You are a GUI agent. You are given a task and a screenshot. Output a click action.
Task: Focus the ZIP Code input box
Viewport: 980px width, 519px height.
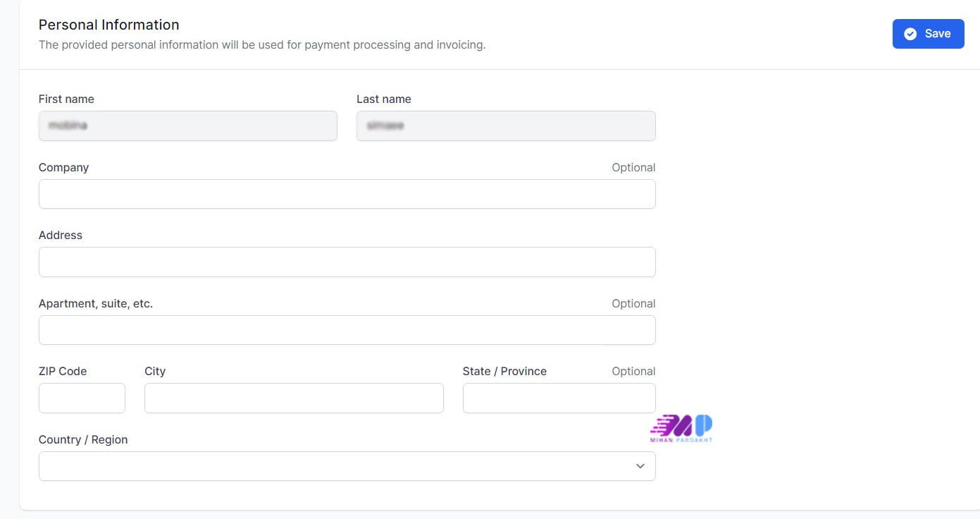pyautogui.click(x=82, y=398)
